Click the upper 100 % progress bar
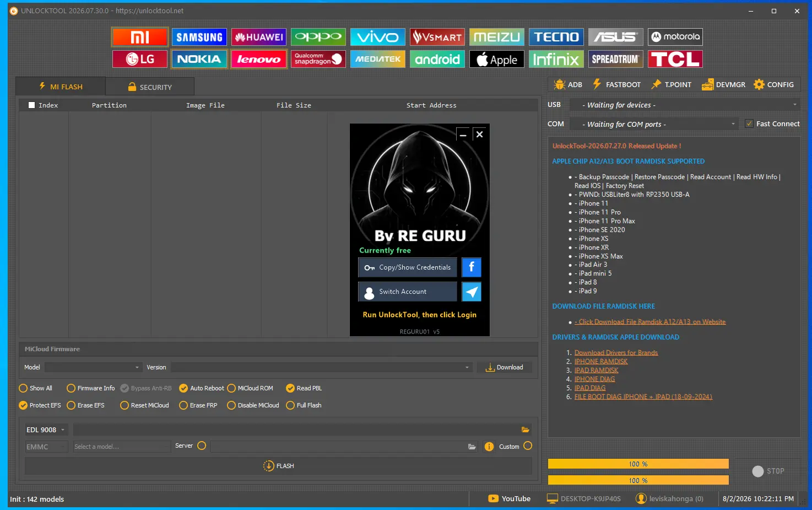812x510 pixels. pos(638,464)
